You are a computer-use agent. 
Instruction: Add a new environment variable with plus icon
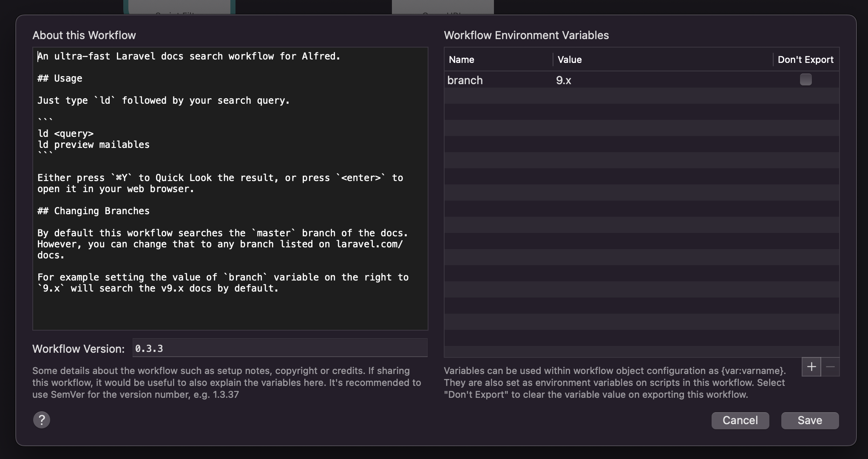pyautogui.click(x=811, y=366)
